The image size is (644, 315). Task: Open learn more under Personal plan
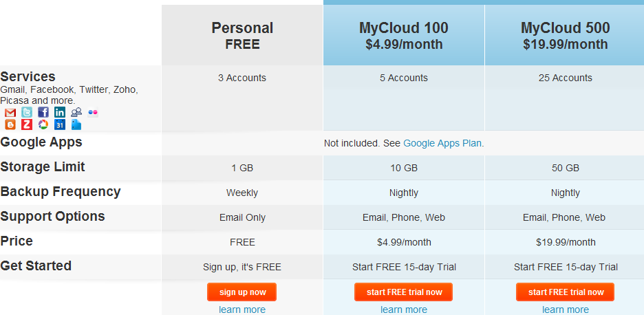point(242,309)
